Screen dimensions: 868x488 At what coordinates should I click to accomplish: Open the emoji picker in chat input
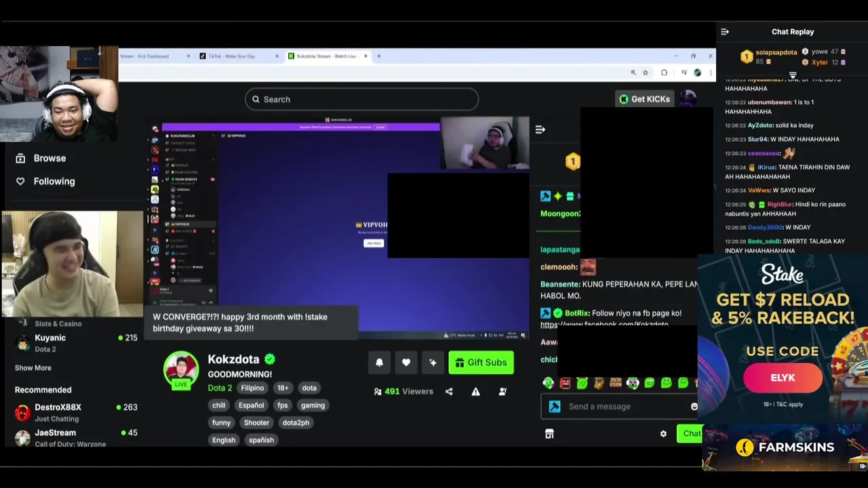click(x=694, y=406)
